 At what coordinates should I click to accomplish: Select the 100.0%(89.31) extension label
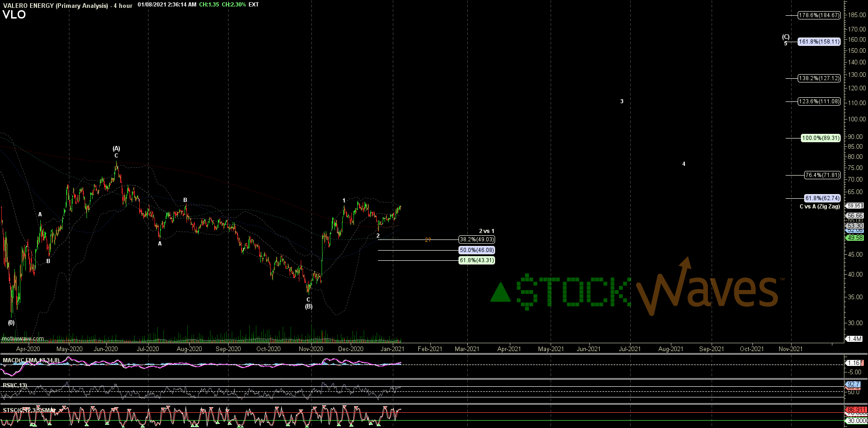(x=820, y=138)
